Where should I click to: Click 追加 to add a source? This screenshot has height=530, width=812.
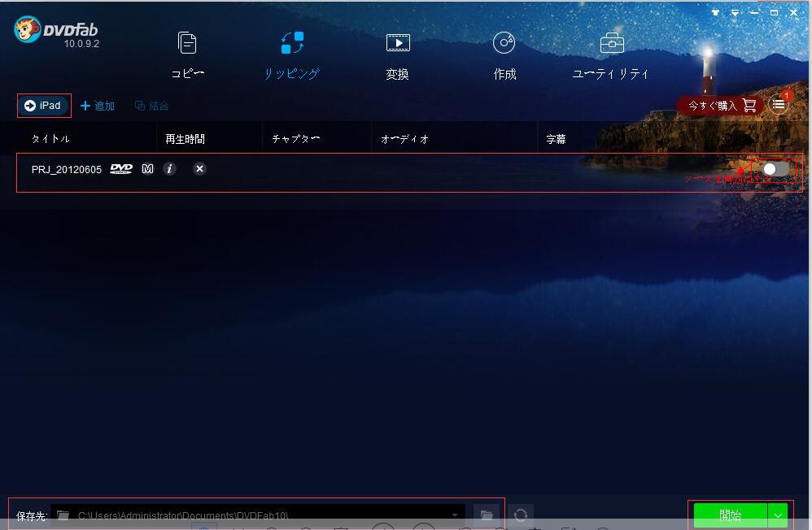point(98,105)
